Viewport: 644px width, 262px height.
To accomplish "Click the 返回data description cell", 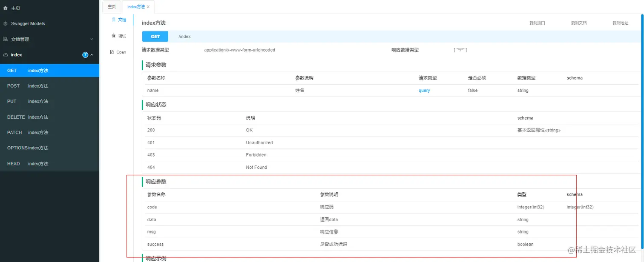I will [x=329, y=220].
